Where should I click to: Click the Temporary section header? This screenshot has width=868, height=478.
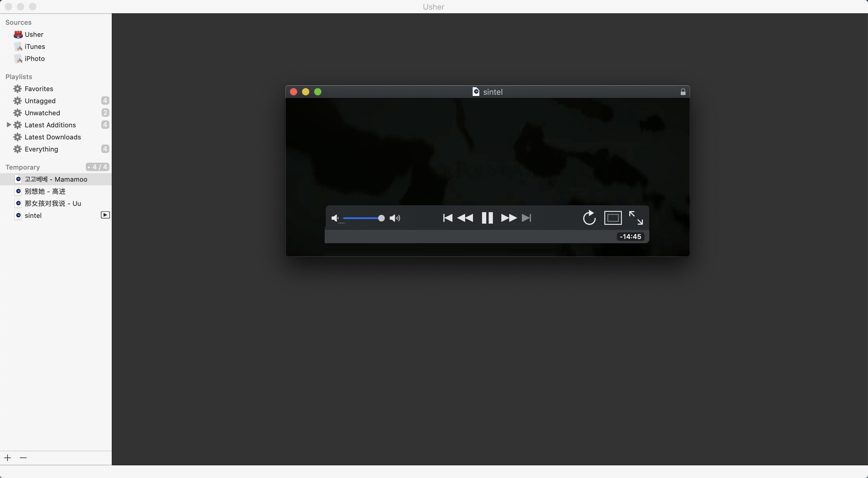(23, 167)
